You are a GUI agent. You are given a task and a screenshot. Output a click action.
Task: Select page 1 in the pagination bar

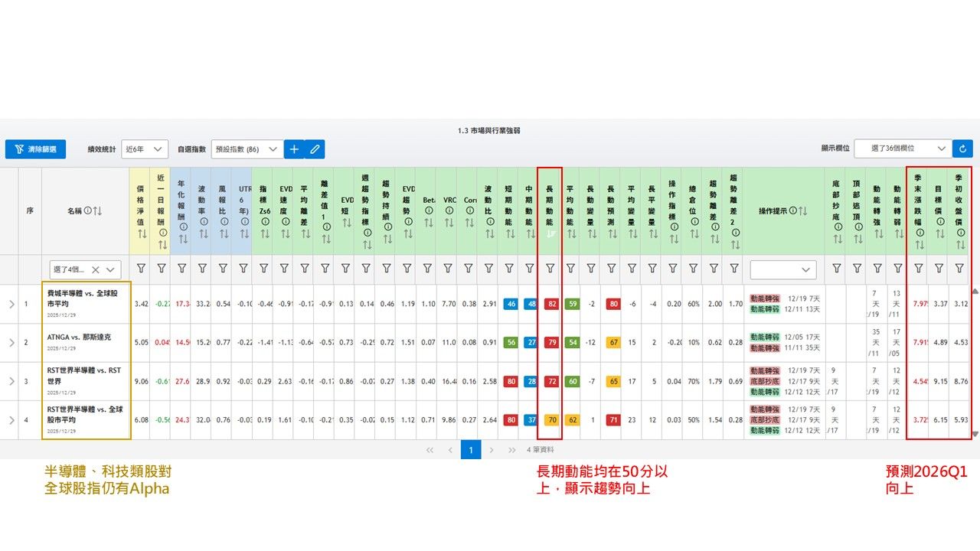[471, 451]
